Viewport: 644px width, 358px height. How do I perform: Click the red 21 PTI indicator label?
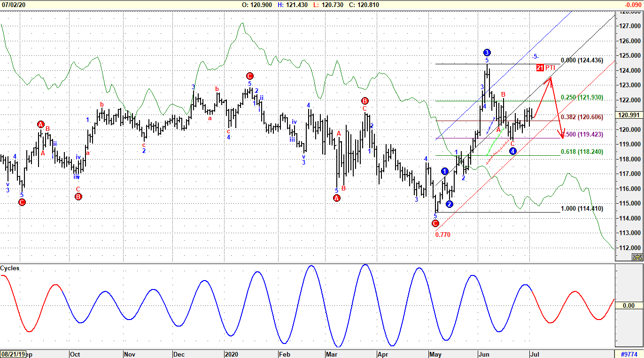coord(546,68)
